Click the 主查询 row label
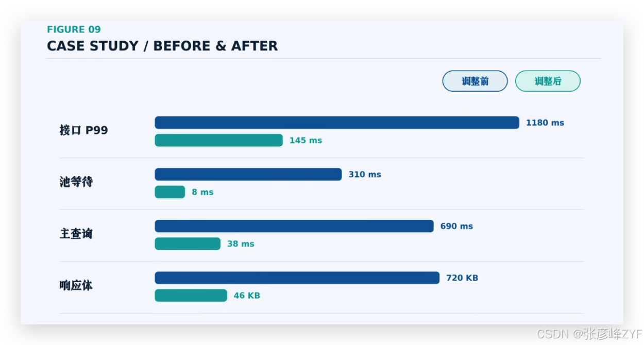 [76, 234]
